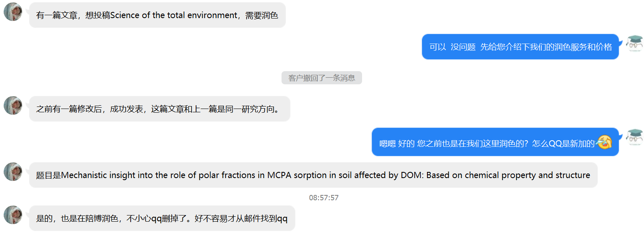Select the 成功发表 message bubble
This screenshot has height=234, width=644.
tap(159, 109)
